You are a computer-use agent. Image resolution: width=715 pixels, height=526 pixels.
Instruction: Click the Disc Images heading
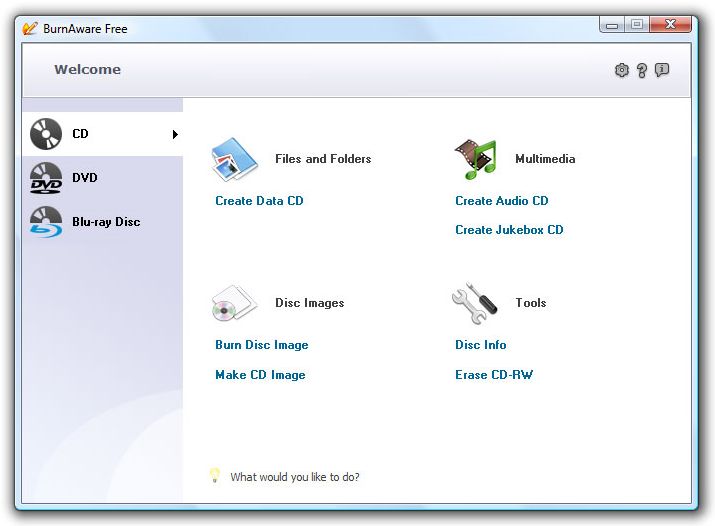coord(310,303)
